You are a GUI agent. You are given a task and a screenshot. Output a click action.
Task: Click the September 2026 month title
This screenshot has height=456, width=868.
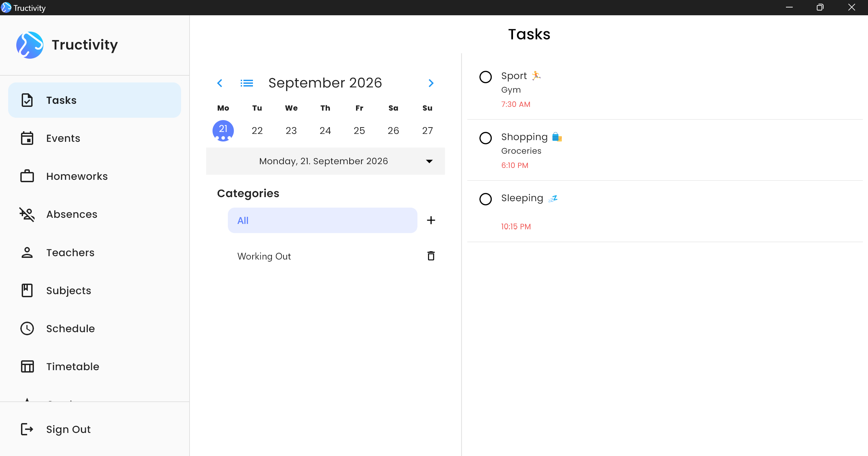[325, 83]
